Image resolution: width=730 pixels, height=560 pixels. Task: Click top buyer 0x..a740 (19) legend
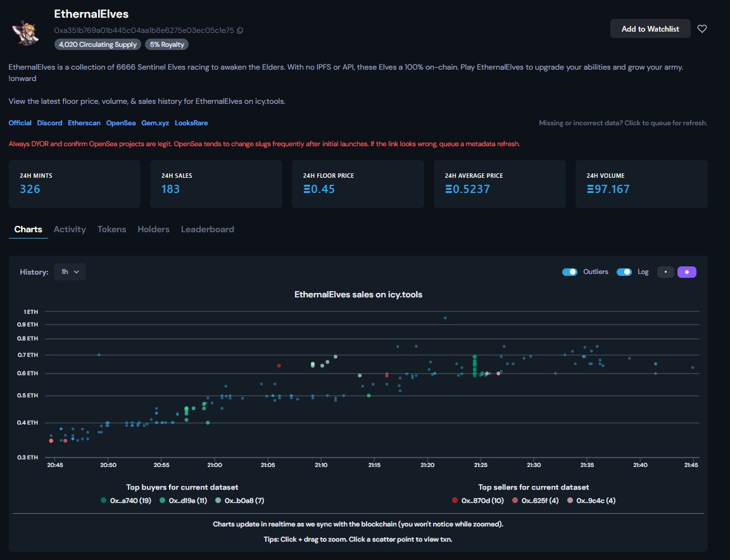point(126,501)
